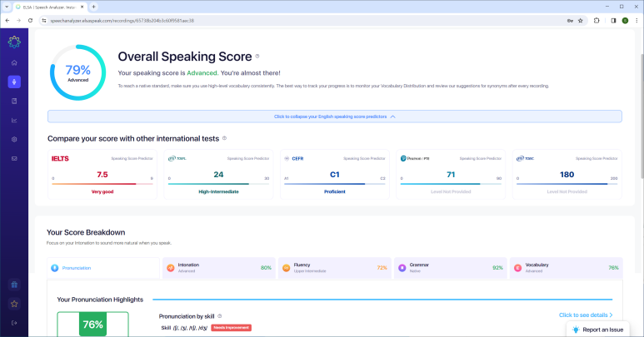This screenshot has height=337, width=644.
Task: Open browser extensions puzzle icon
Action: 597,21
